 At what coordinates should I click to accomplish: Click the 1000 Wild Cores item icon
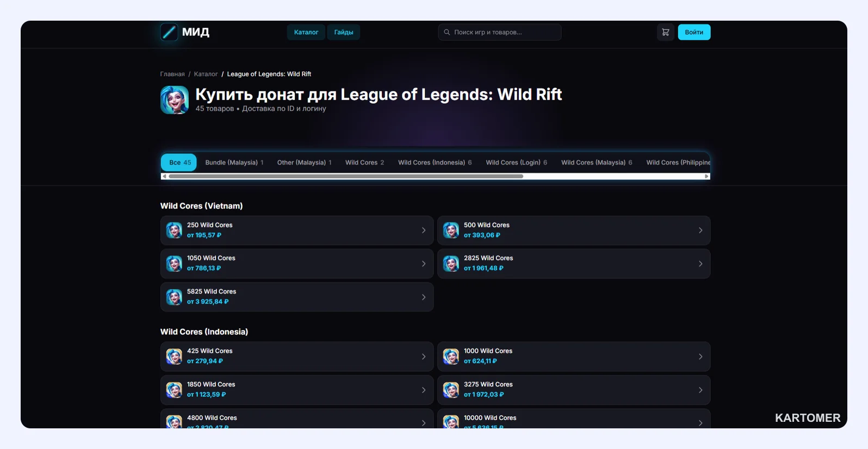451,357
